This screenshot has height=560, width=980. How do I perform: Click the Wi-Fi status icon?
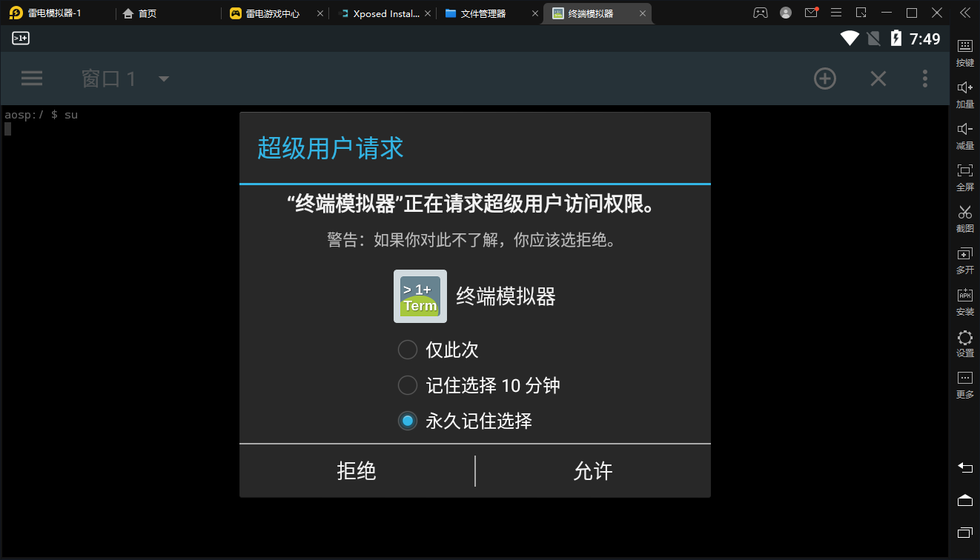850,39
